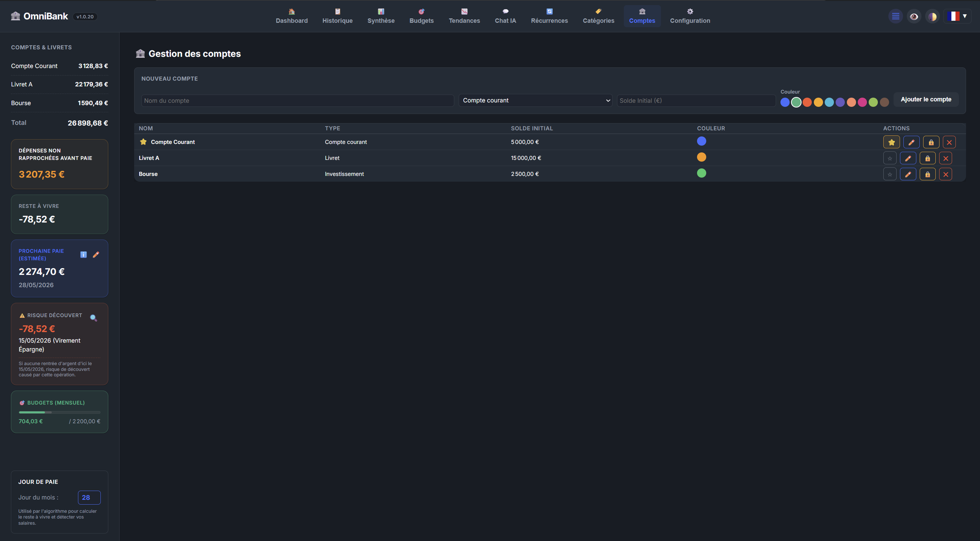Pick the blue color swatch for new account
980x541 pixels.
785,102
